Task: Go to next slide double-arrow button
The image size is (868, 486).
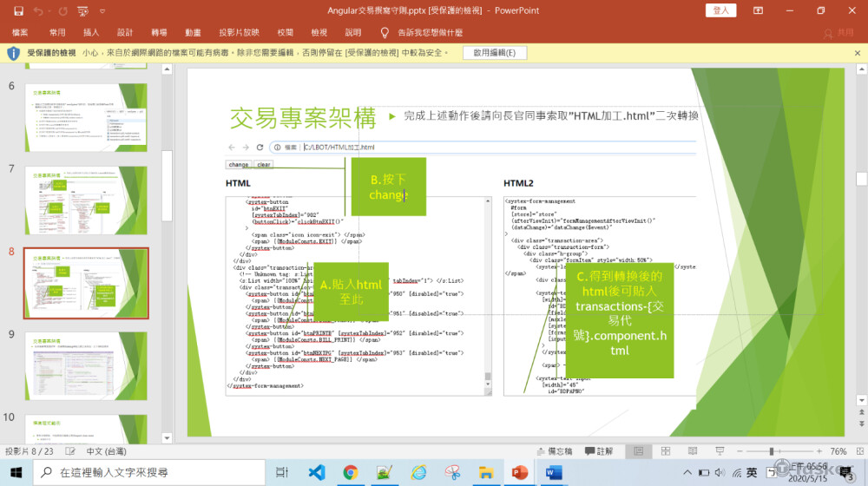Action: (x=861, y=424)
